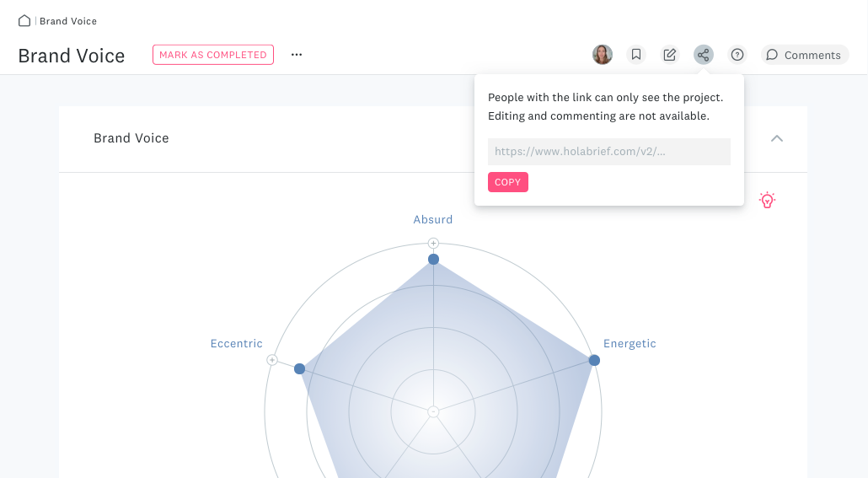The image size is (868, 478).
Task: Select the Absurd axis label
Action: tap(433, 220)
